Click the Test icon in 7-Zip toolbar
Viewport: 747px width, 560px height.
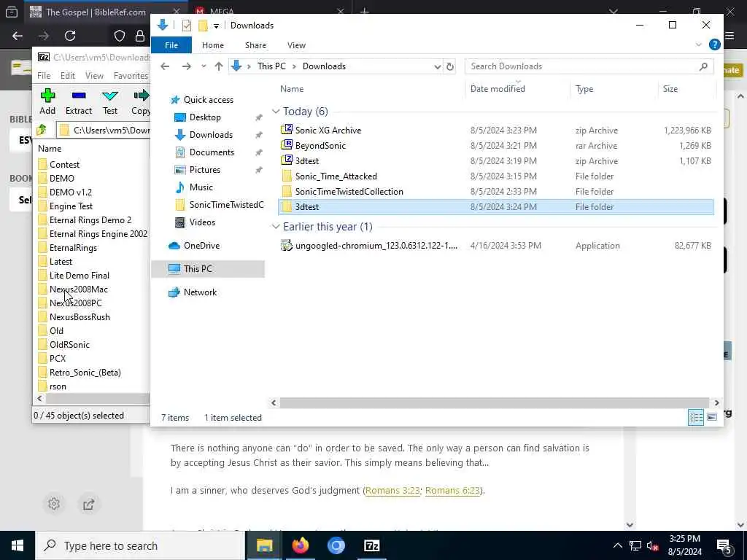110,96
